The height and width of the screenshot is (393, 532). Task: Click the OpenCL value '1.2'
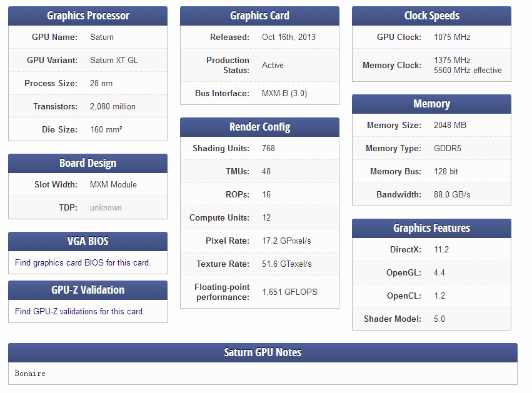pos(439,296)
